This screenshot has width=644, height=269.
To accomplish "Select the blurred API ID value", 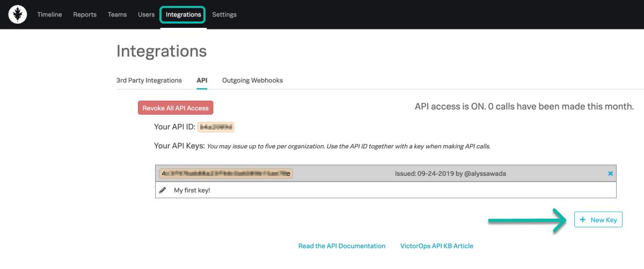I will pyautogui.click(x=216, y=128).
